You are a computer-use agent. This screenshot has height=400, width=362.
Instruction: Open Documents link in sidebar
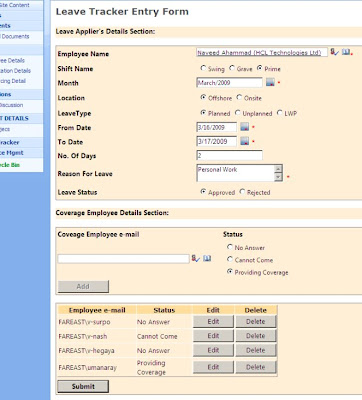15,36
